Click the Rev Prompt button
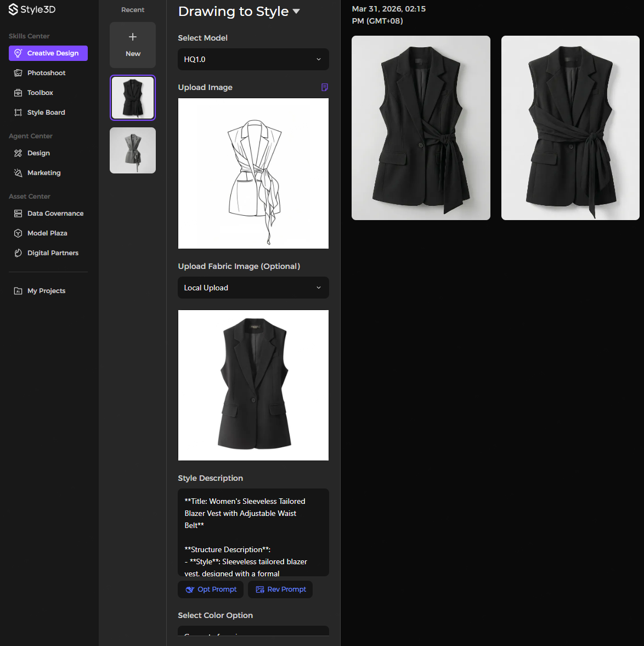 pos(280,589)
